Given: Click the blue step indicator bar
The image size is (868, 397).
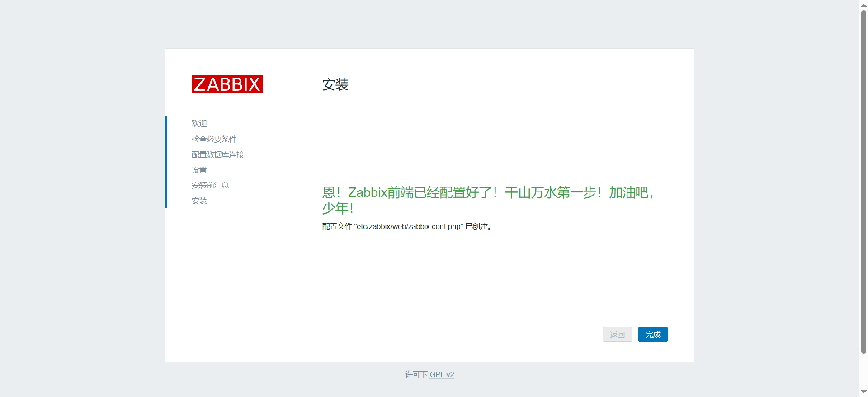Looking at the screenshot, I should 166,162.
